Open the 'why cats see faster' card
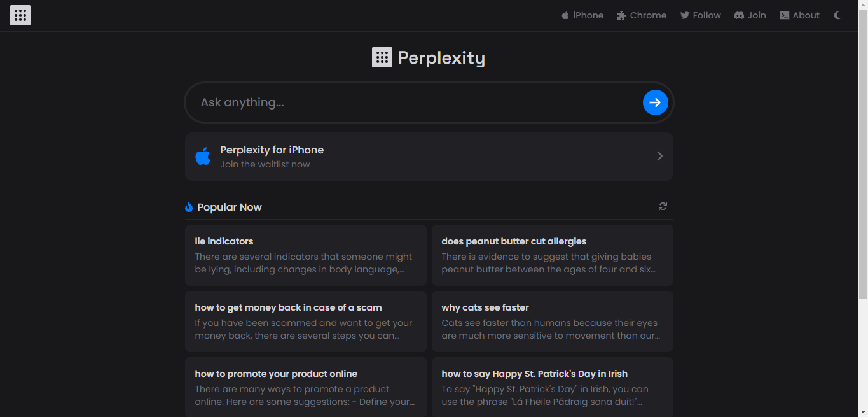The image size is (868, 417). click(x=553, y=322)
